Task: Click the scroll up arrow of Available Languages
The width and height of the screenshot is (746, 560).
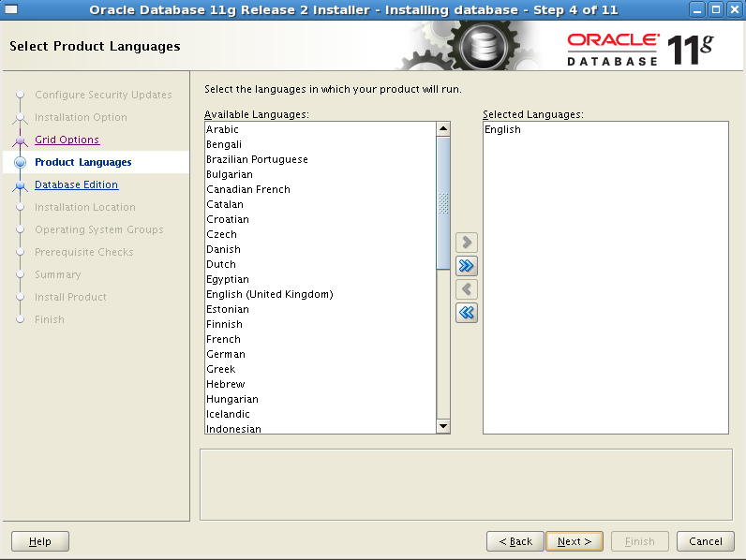Action: pos(443,129)
